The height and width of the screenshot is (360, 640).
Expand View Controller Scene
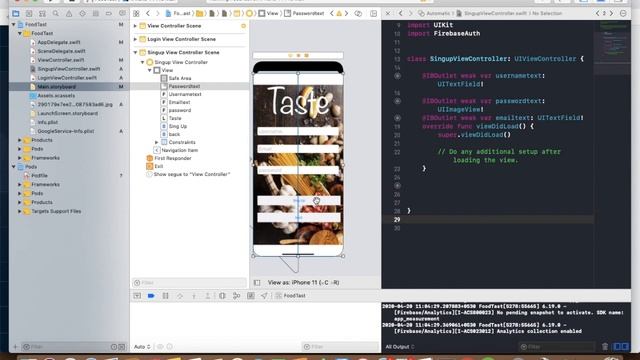point(135,26)
